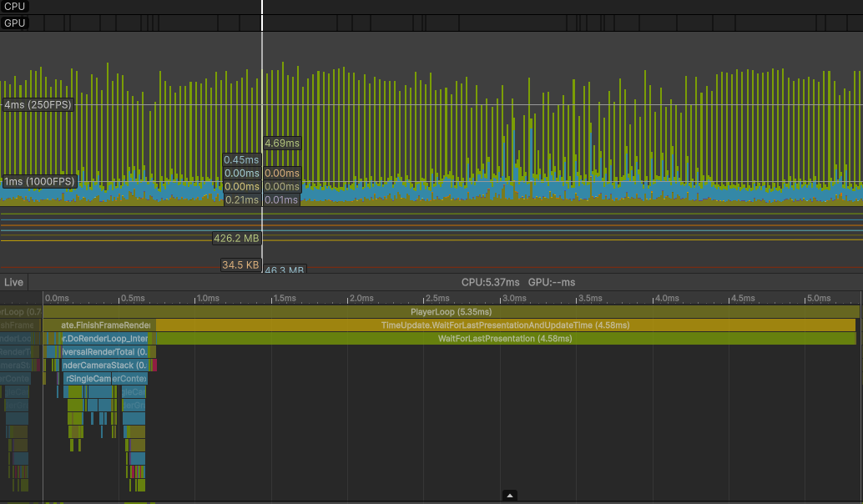Click the 4.0ms timeline ruler mark
The width and height of the screenshot is (863, 504).
click(667, 298)
